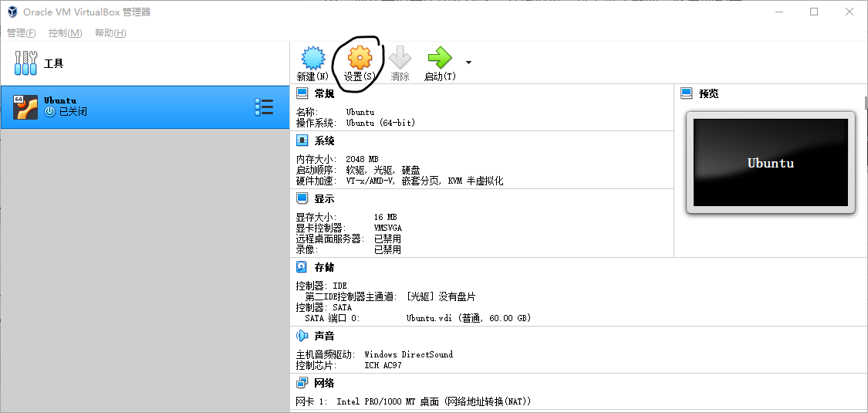Click the General (常规) section icon
The width and height of the screenshot is (868, 413).
[302, 93]
